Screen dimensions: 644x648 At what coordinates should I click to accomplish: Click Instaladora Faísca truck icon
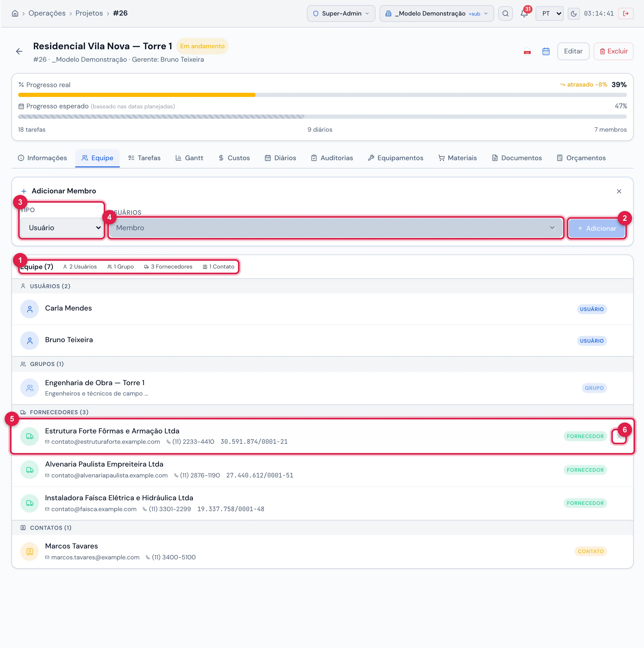(30, 503)
